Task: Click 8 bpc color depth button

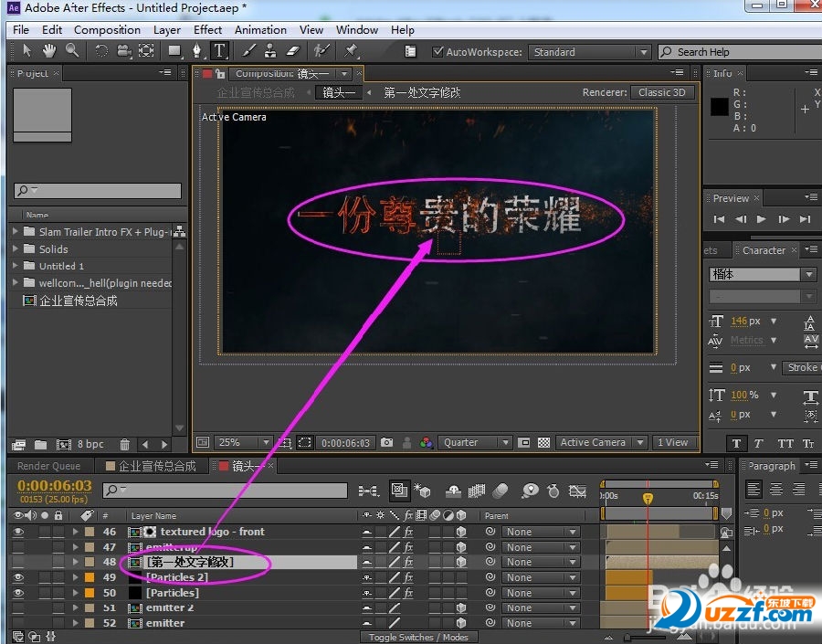Action: (90, 445)
